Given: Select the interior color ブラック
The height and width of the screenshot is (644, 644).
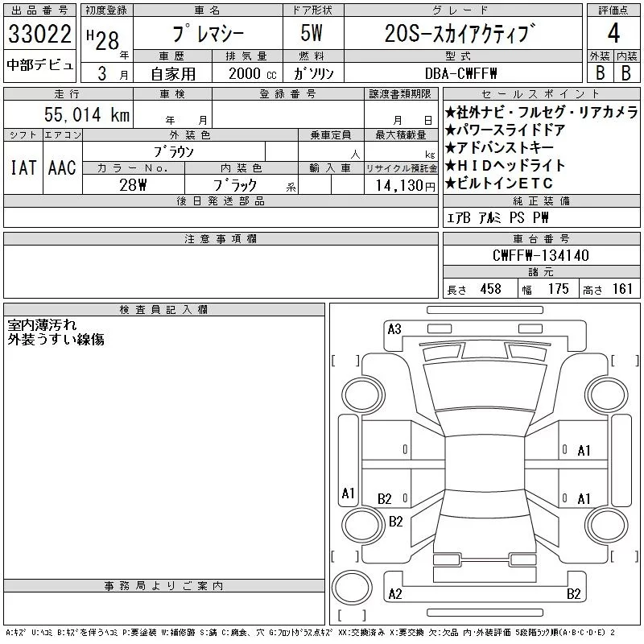Looking at the screenshot, I should pos(235,185).
